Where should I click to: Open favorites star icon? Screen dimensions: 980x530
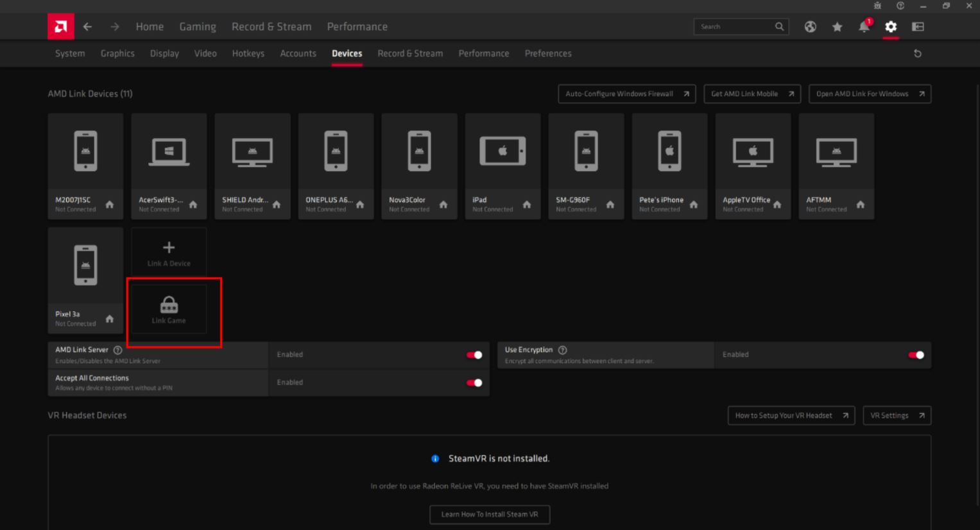(x=837, y=27)
